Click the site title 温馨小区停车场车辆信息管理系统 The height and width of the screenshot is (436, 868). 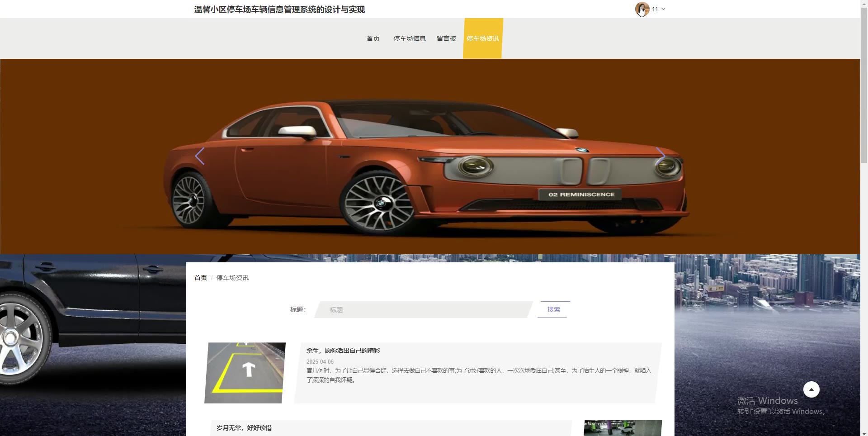(x=279, y=9)
